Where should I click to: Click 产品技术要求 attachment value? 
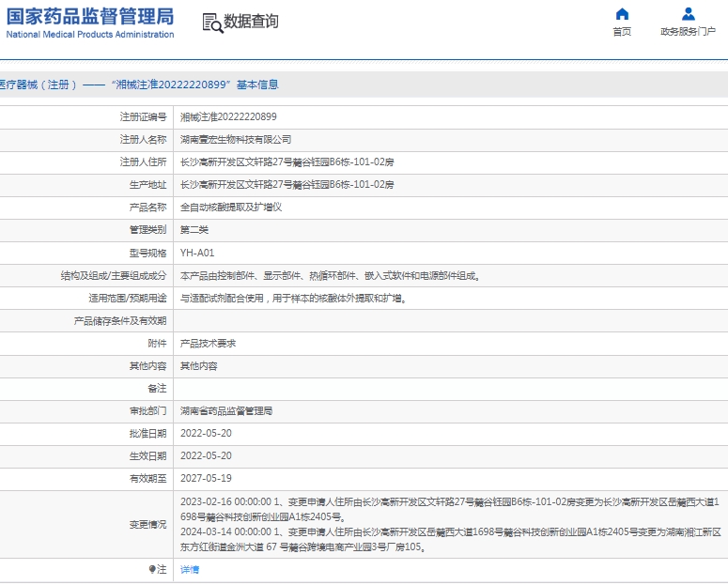click(208, 343)
